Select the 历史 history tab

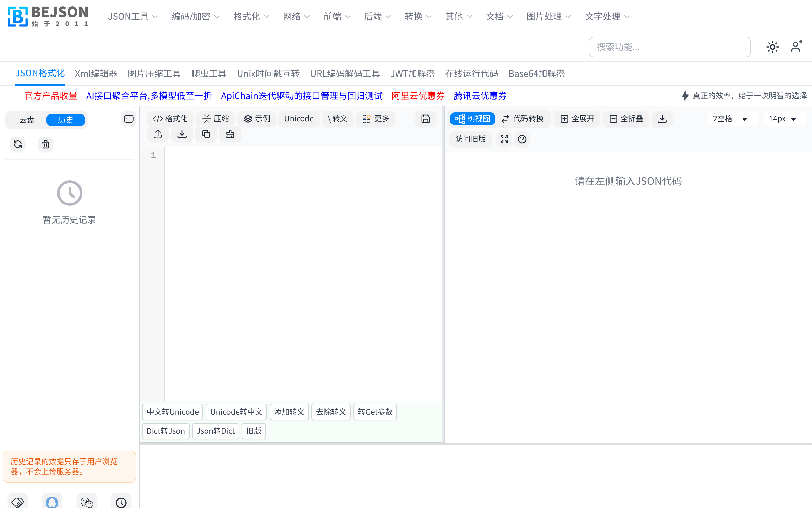click(65, 120)
